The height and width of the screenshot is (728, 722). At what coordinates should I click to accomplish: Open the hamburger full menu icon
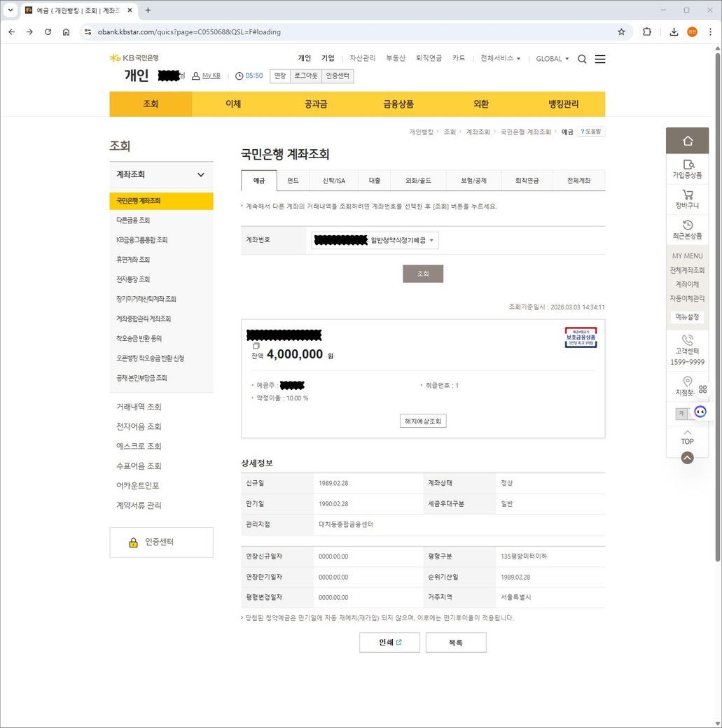600,59
